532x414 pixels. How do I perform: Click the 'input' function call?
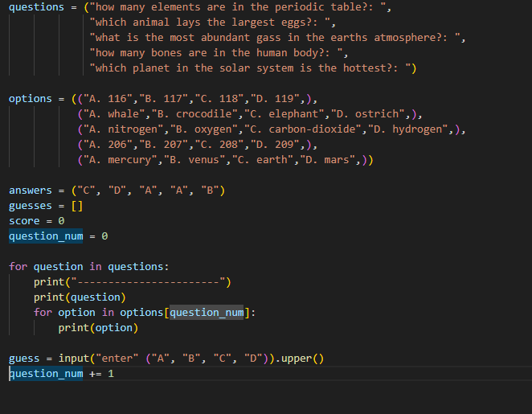[x=74, y=359]
